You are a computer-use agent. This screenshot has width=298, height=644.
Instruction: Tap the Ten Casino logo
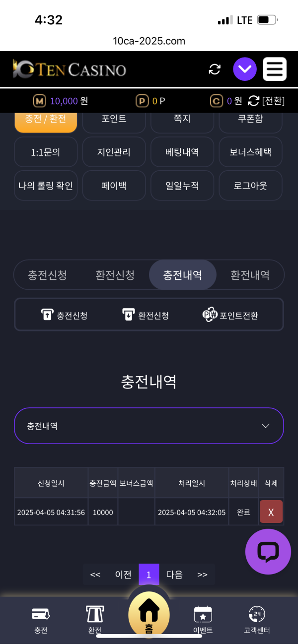[x=70, y=69]
